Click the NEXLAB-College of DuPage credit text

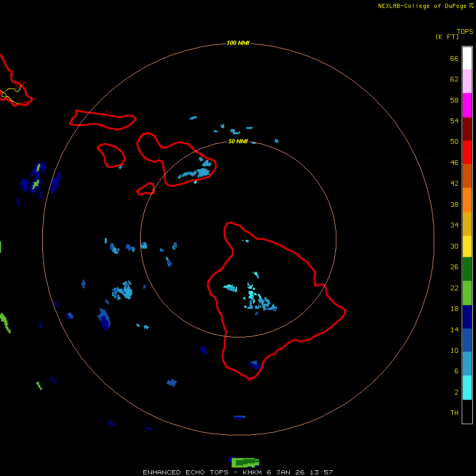coord(422,6)
